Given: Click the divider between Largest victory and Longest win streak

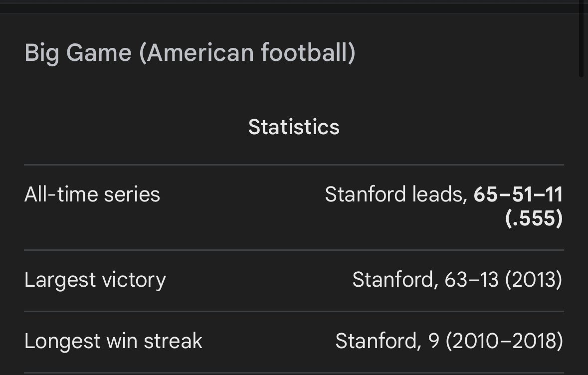Looking at the screenshot, I should (x=294, y=311).
